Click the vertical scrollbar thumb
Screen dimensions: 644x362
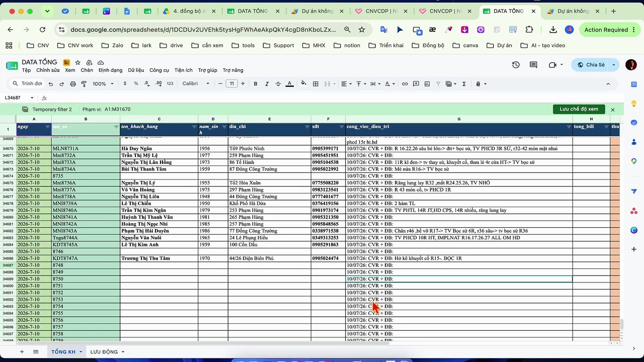tap(621, 325)
